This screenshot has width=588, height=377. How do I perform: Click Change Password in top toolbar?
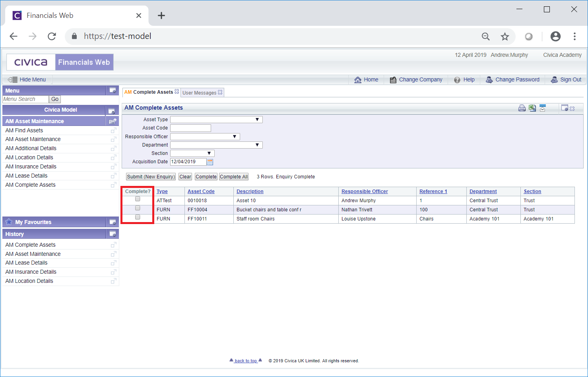[x=512, y=79]
